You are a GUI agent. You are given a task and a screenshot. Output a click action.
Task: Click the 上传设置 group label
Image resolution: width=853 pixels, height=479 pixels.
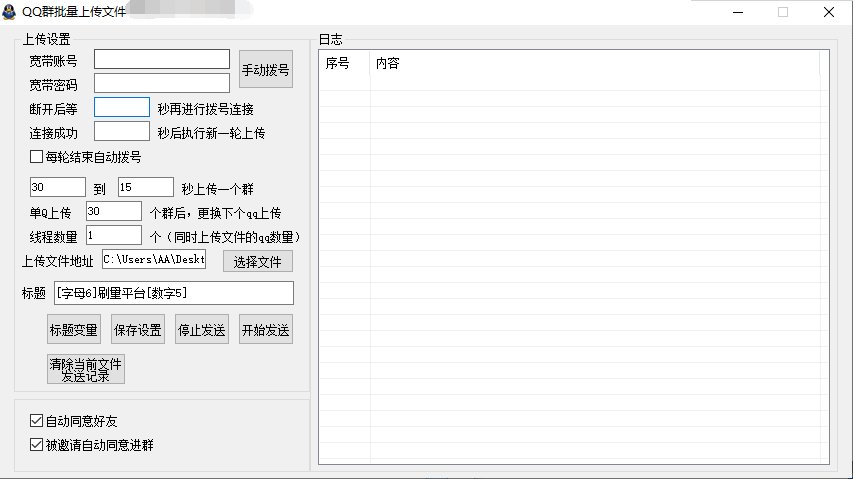point(47,39)
